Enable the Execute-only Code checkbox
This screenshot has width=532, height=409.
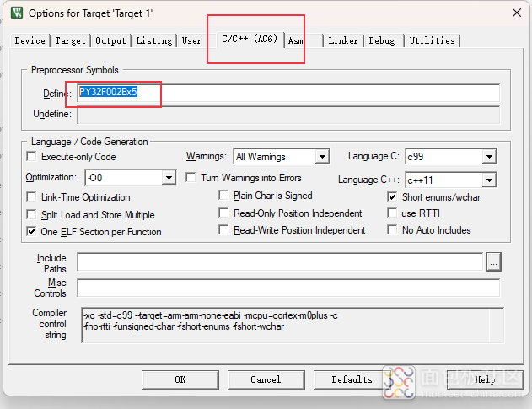[x=33, y=157]
